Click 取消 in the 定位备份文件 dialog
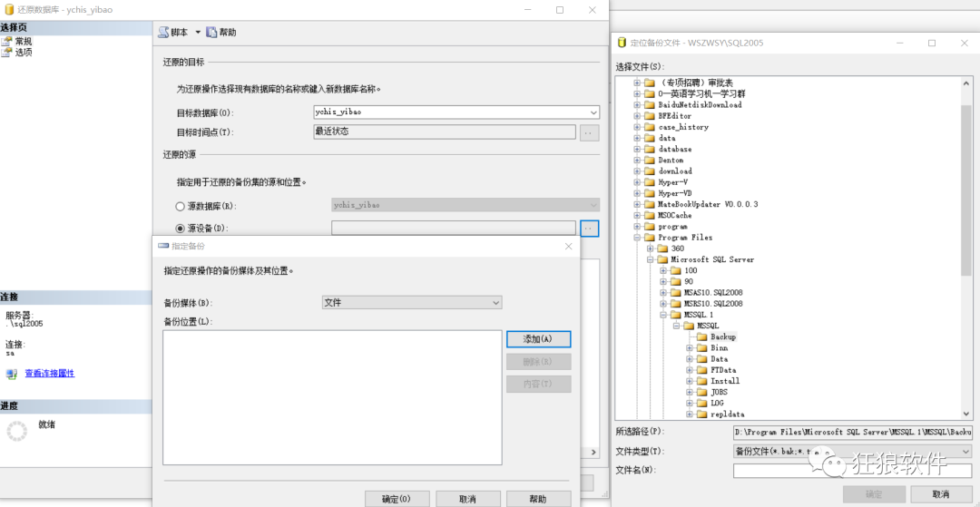980x507 pixels. 941,494
